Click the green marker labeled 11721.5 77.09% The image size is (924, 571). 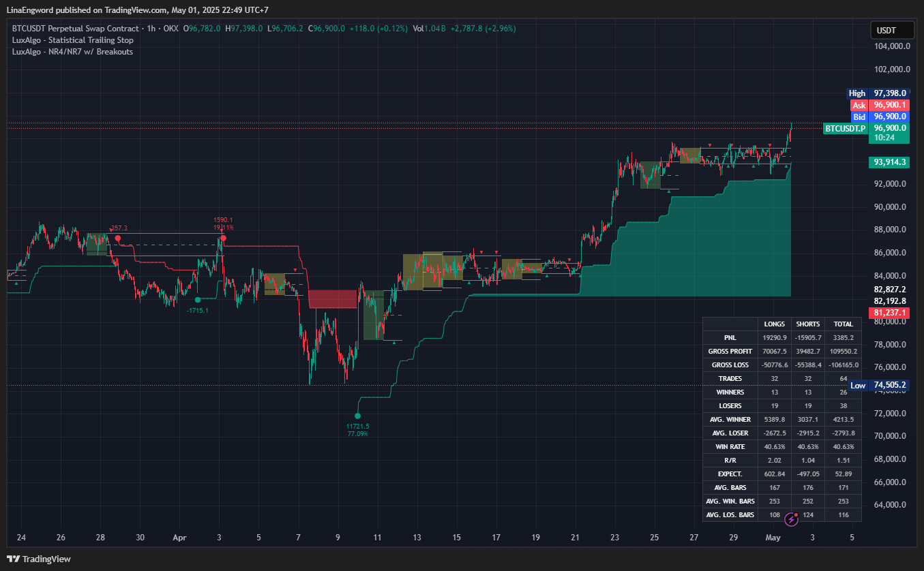click(x=358, y=416)
